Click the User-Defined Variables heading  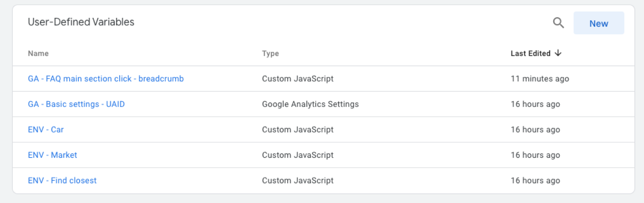[81, 22]
